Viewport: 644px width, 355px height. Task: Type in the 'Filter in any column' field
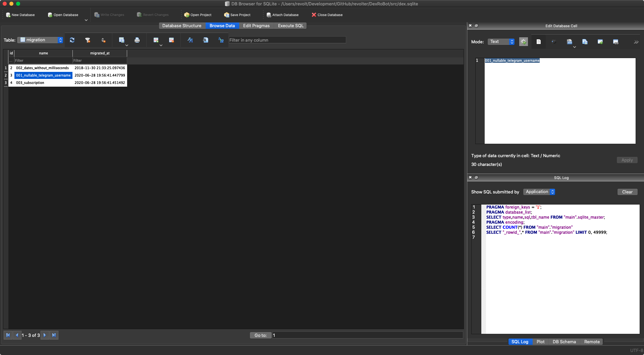pyautogui.click(x=287, y=40)
